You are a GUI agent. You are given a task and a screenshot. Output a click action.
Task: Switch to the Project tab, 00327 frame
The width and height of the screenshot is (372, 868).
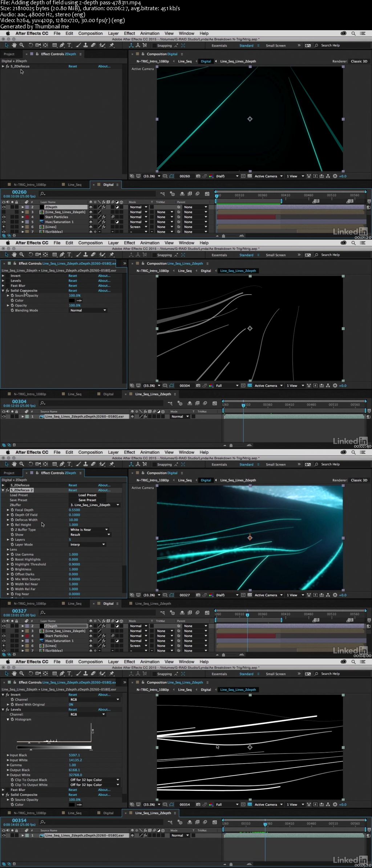tap(9, 473)
